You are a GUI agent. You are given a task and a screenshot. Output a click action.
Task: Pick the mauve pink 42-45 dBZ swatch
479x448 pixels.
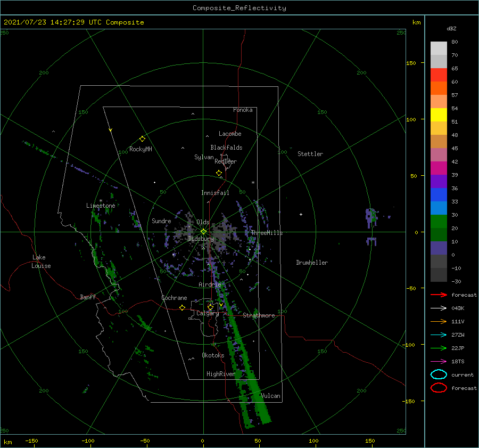pyautogui.click(x=439, y=155)
